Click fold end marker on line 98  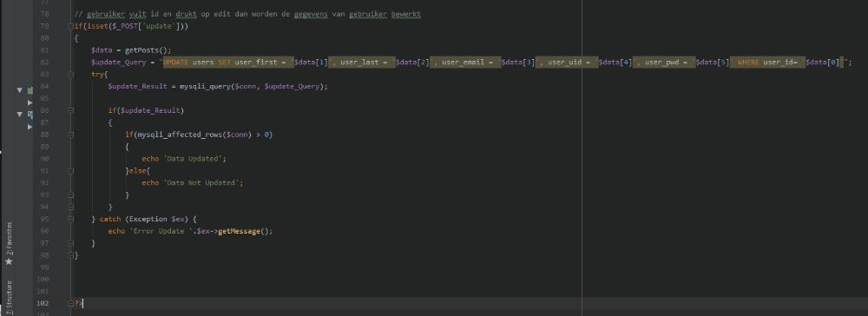(x=70, y=255)
